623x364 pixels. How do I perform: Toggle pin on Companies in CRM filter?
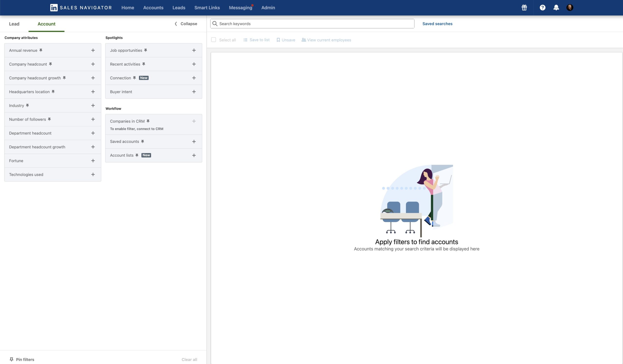pos(148,121)
